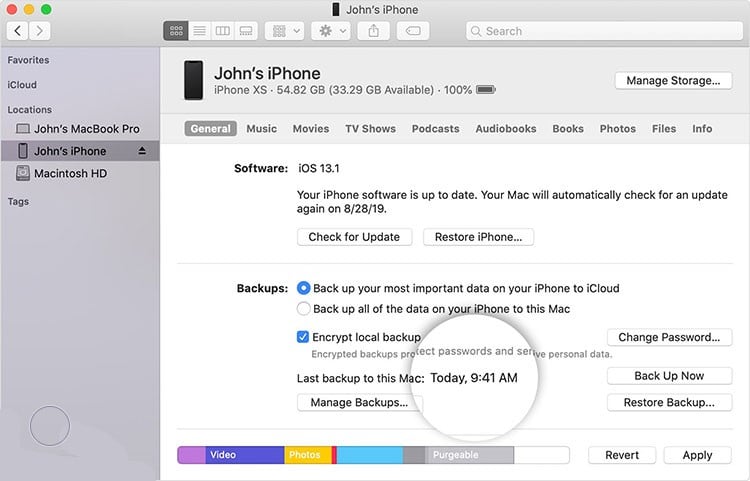Click the Locations sidebar heading
The height and width of the screenshot is (481, 750).
click(30, 109)
